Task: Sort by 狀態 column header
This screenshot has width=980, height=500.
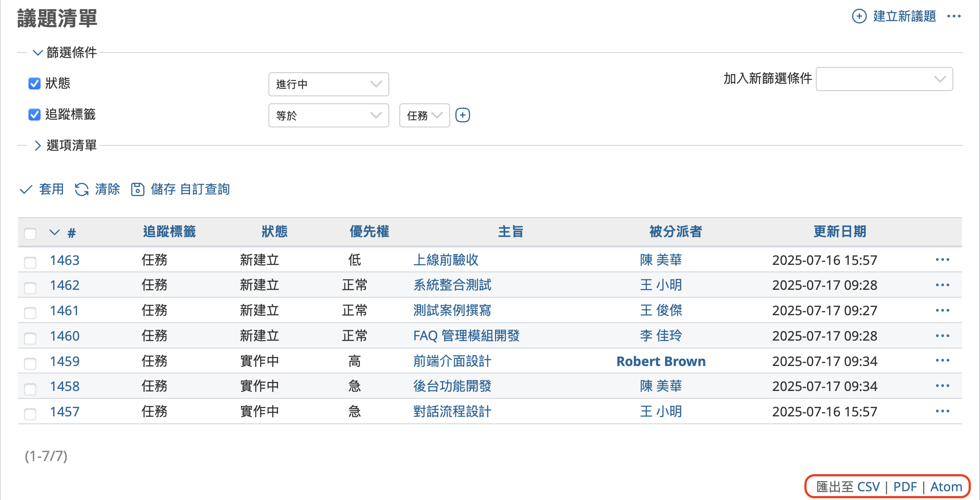Action: pyautogui.click(x=275, y=232)
